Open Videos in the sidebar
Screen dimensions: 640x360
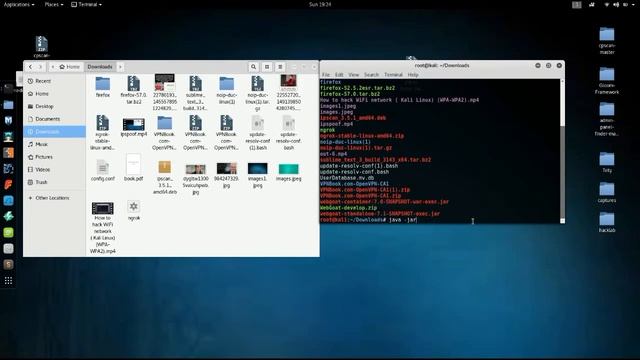tap(54, 169)
